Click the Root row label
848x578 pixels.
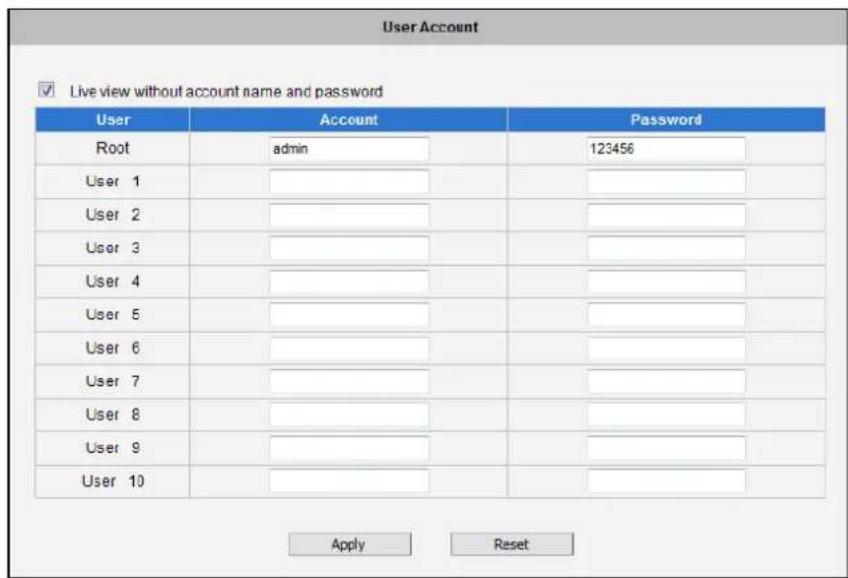112,148
